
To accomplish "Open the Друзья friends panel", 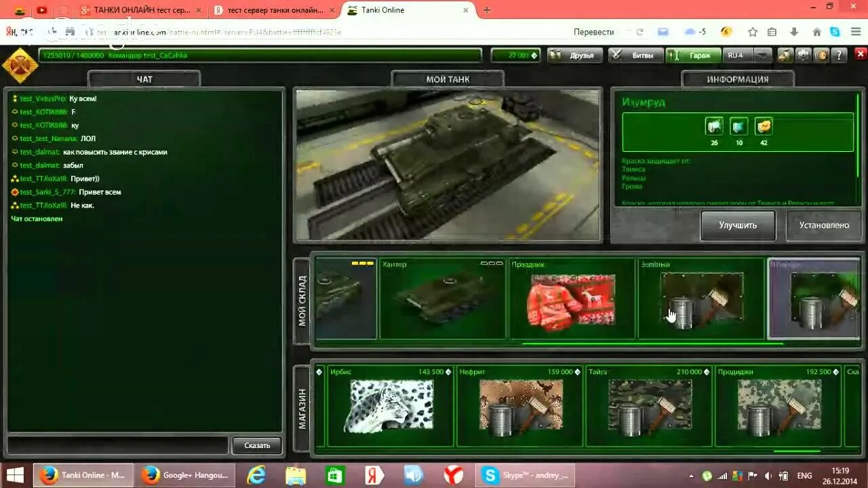I will click(x=574, y=56).
